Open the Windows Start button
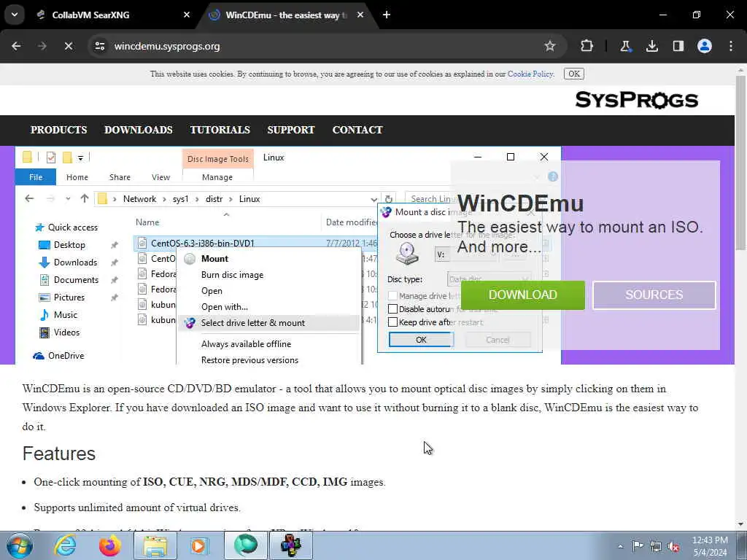 pyautogui.click(x=20, y=546)
